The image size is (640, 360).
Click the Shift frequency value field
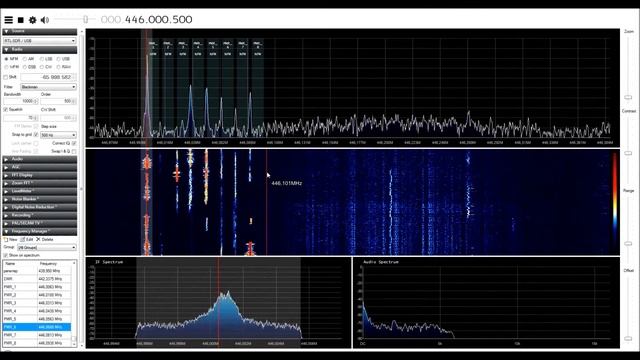(48, 77)
